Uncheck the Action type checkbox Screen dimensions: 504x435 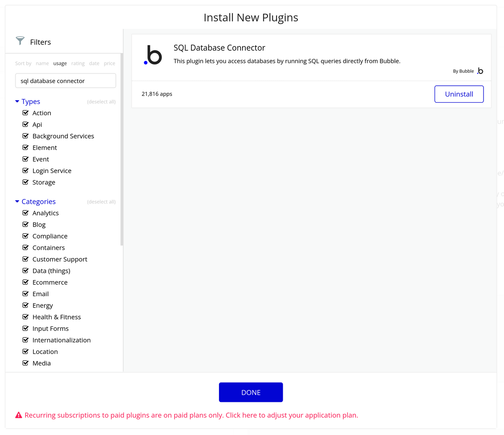point(26,113)
